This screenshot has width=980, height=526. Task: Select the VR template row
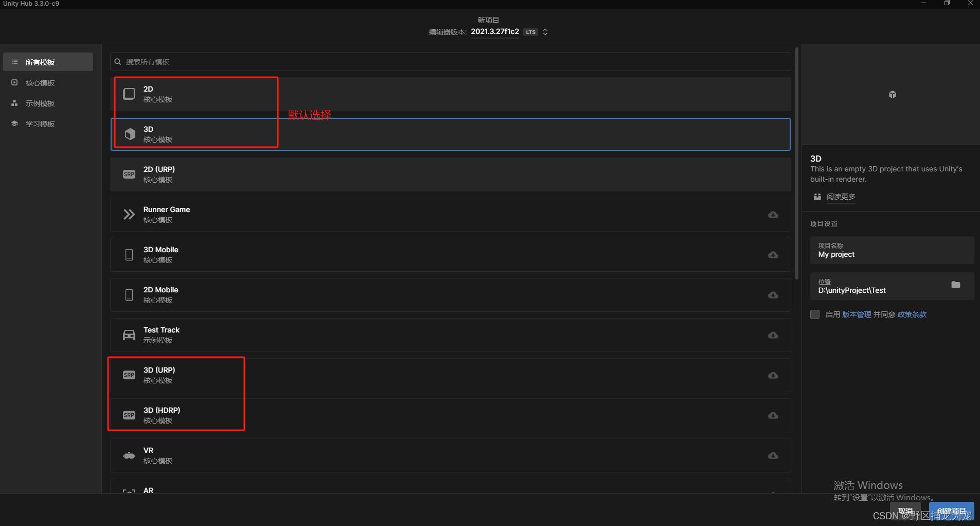pos(450,455)
